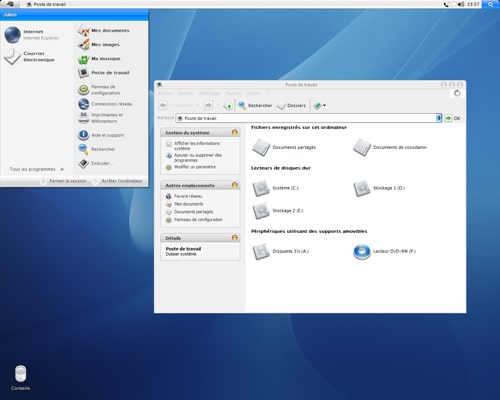Collapse the Détails panel
The width and height of the screenshot is (500, 400).
235,238
